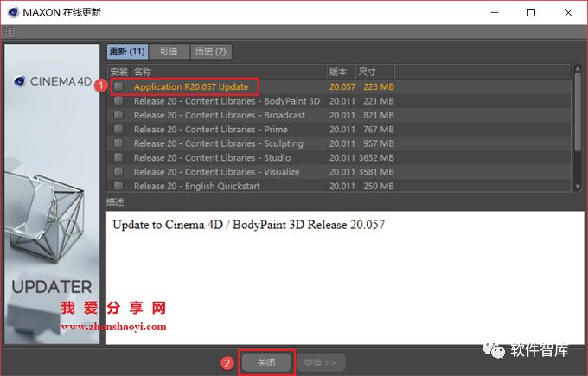Select Release 20 - Content Libraries - BodyPaint 3D
588x376 pixels.
pos(227,101)
